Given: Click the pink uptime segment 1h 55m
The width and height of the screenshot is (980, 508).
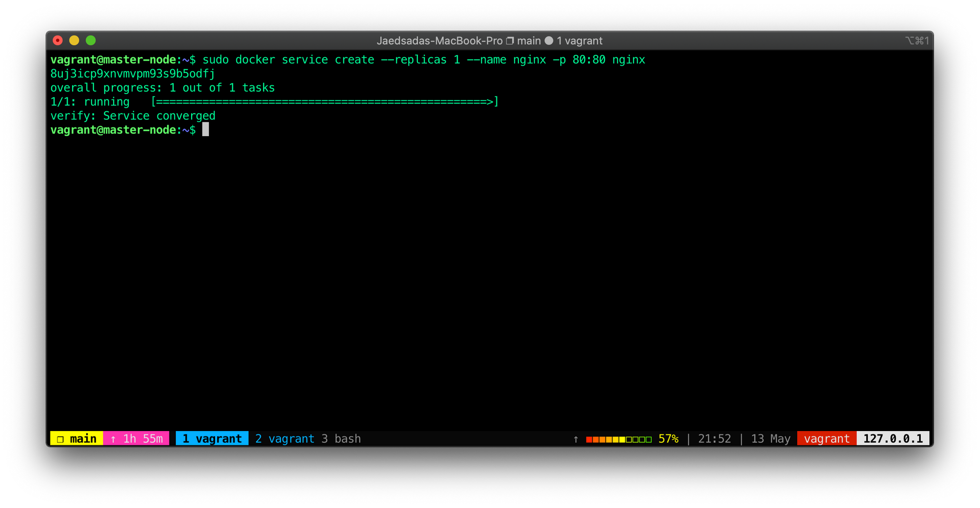Looking at the screenshot, I should click(137, 438).
